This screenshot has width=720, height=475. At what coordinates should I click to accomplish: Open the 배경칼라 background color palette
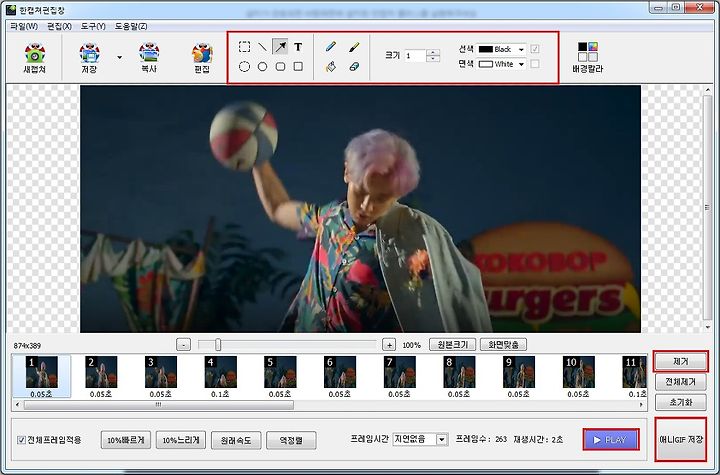pyautogui.click(x=588, y=57)
